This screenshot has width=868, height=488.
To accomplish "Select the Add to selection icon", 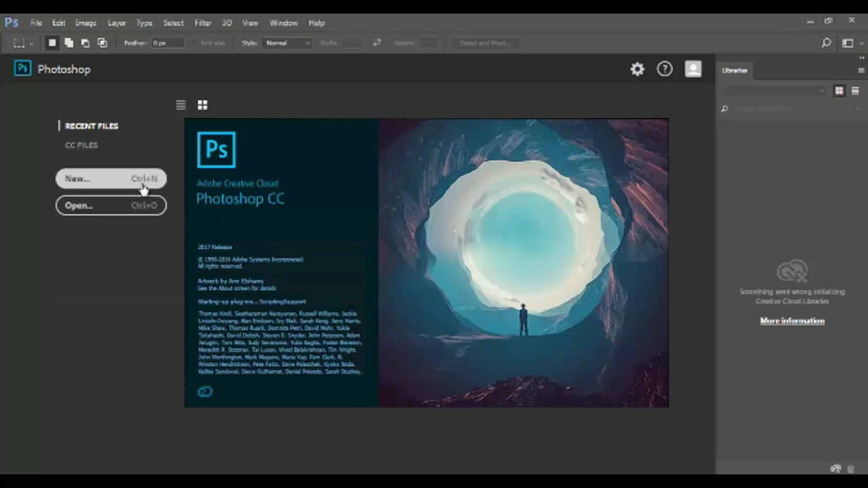I will coord(69,43).
